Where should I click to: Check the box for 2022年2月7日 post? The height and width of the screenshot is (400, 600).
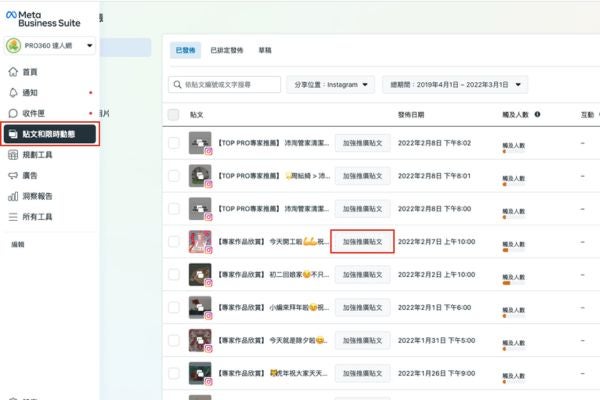coord(174,241)
